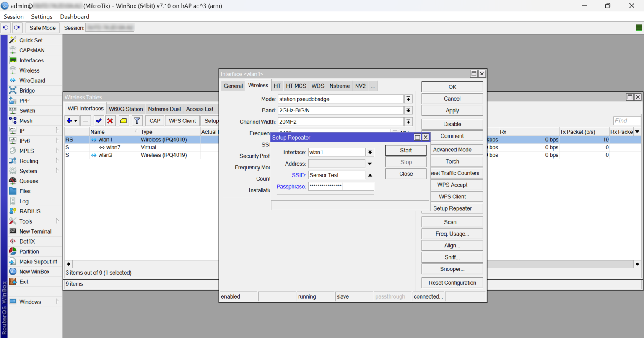Switch to the HT MCS tab

[296, 86]
